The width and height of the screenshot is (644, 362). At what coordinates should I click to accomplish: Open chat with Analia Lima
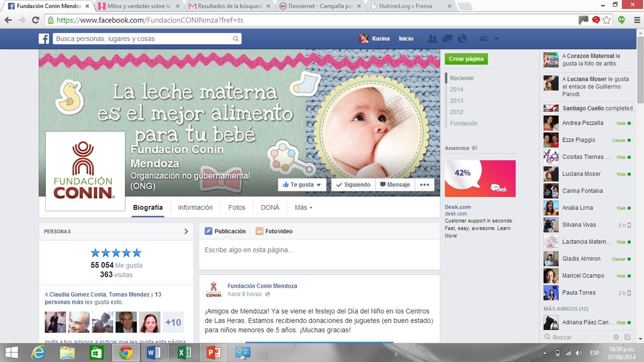pos(587,208)
